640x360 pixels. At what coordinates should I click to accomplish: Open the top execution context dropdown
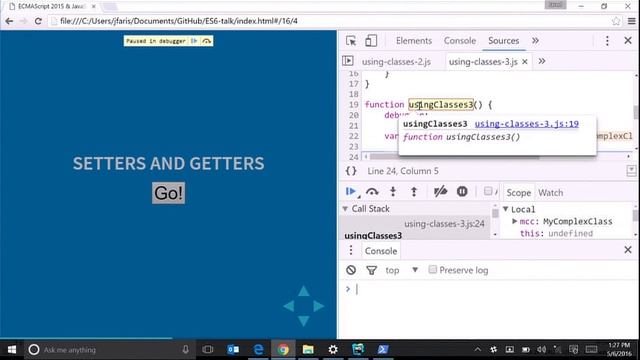[x=402, y=270]
